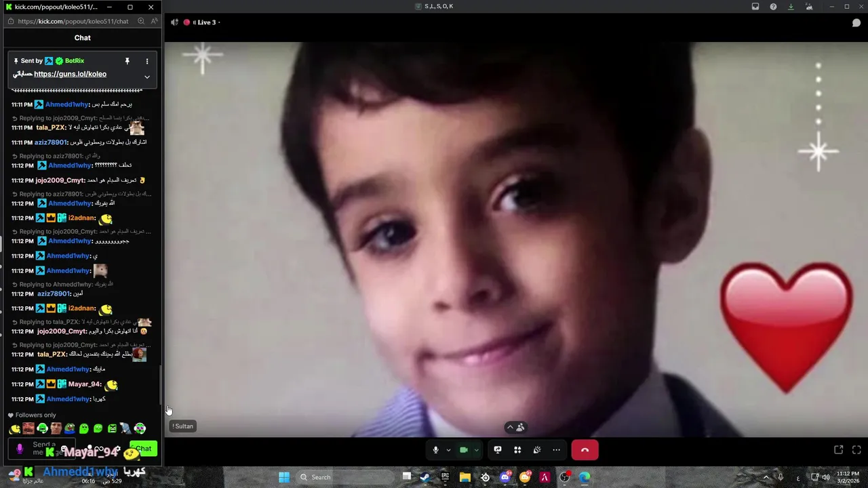The height and width of the screenshot is (488, 868).
Task: Open the Discord inbox icon in title bar
Action: point(755,7)
